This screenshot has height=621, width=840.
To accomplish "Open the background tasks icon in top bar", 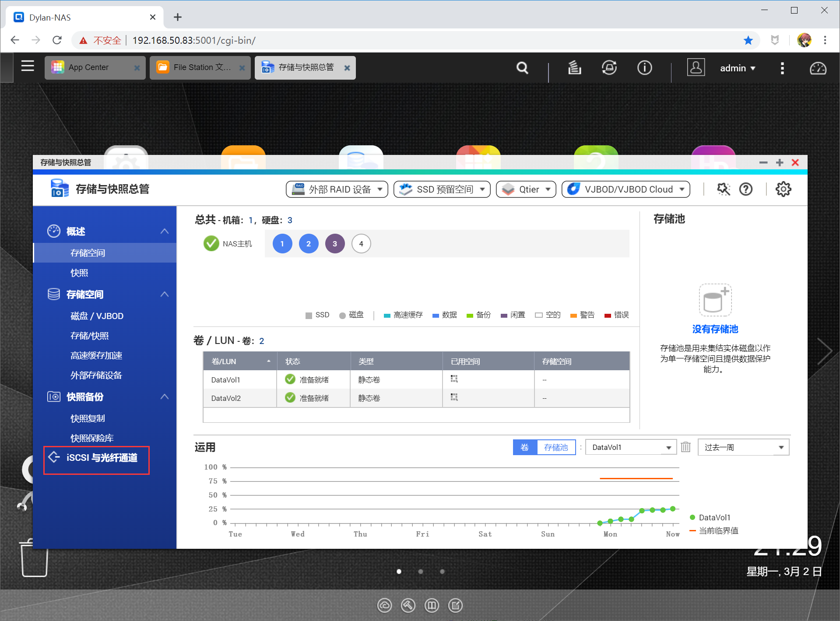I will (574, 68).
